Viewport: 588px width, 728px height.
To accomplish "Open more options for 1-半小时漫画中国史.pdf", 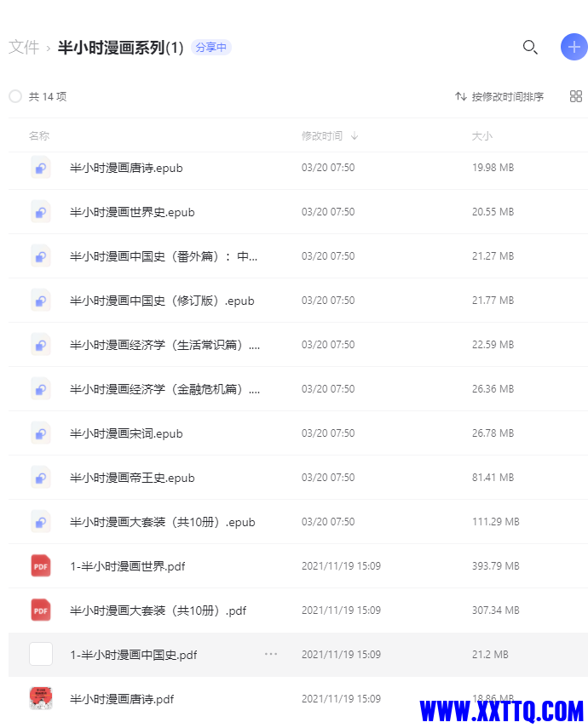I will pyautogui.click(x=271, y=654).
